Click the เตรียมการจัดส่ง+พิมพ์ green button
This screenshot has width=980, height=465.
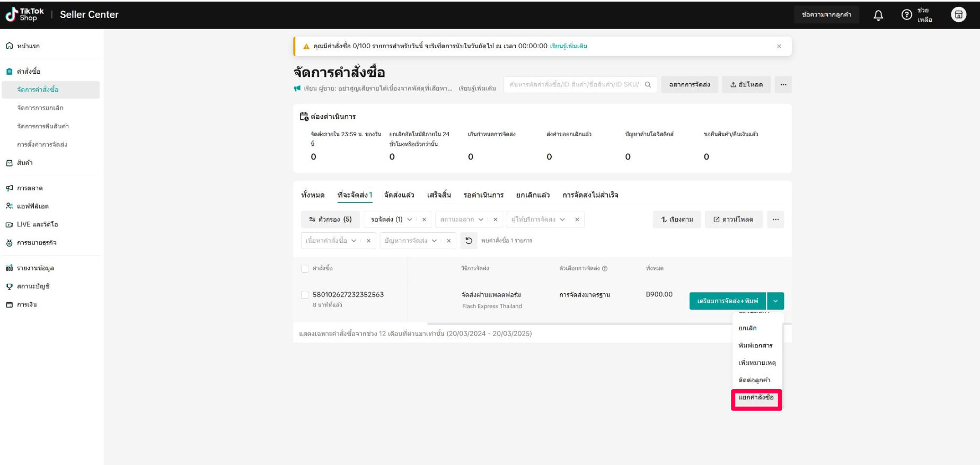[x=727, y=301]
